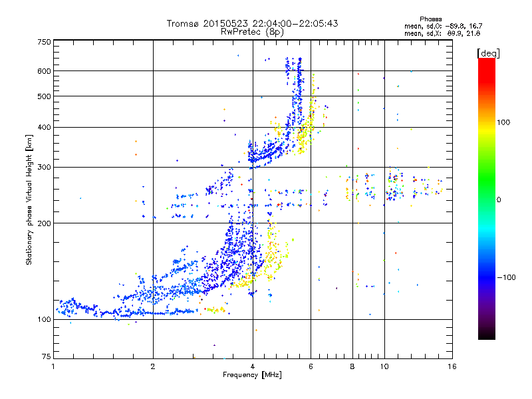532x399 pixels.
Task: Click the x-axis label '8'
Action: coord(352,366)
